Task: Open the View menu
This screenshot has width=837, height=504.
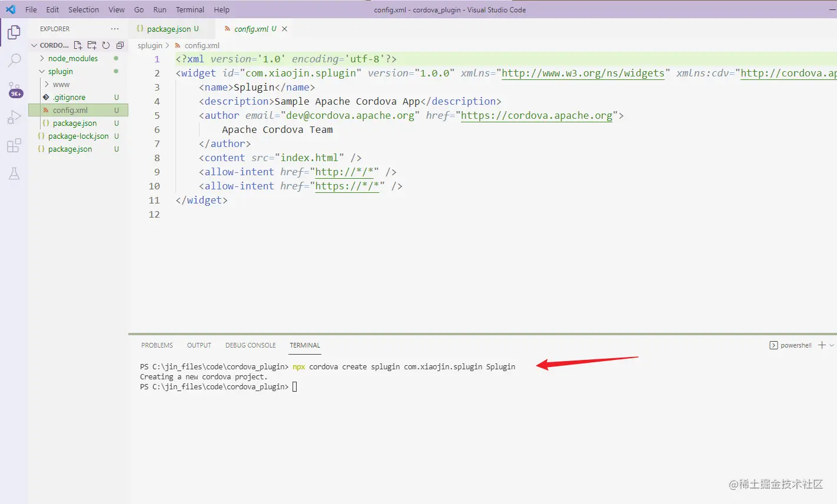Action: [x=117, y=9]
